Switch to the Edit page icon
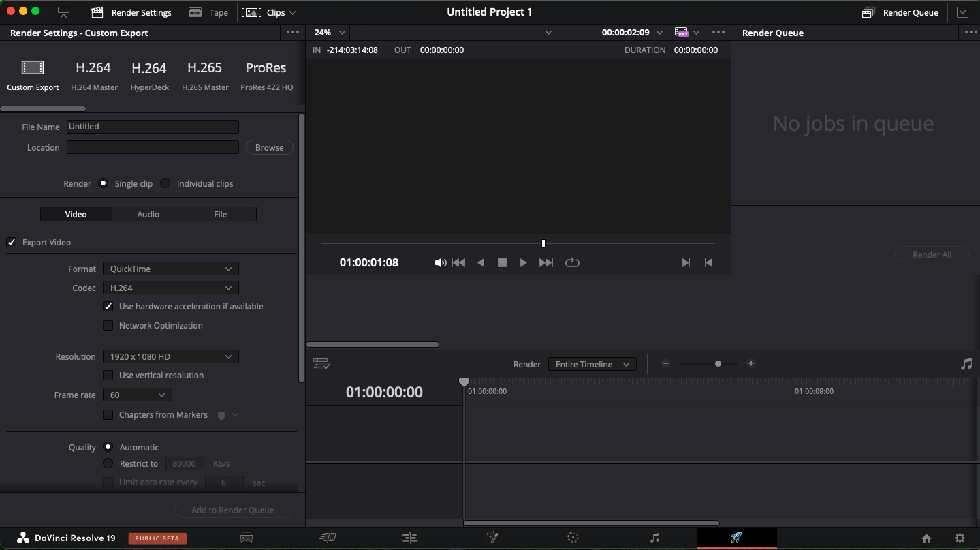Viewport: 980px width, 550px height. click(410, 538)
